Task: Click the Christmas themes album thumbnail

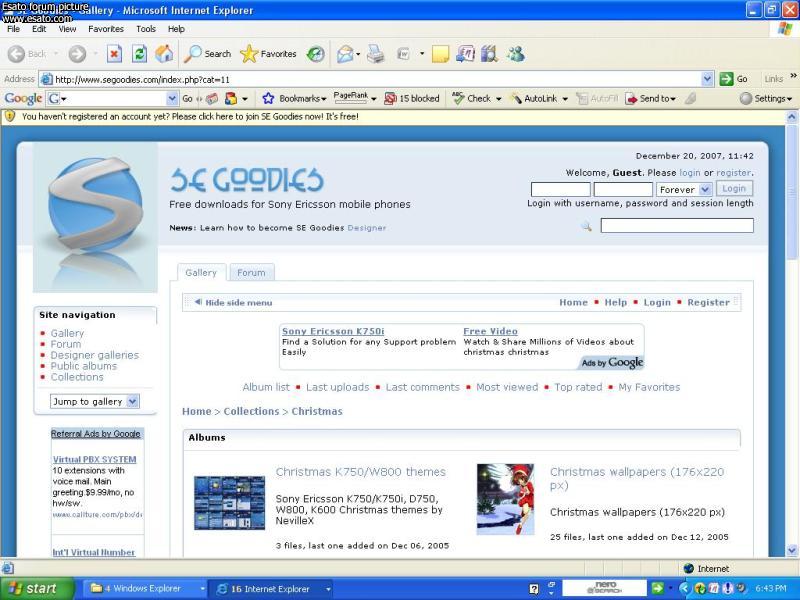Action: pyautogui.click(x=230, y=503)
